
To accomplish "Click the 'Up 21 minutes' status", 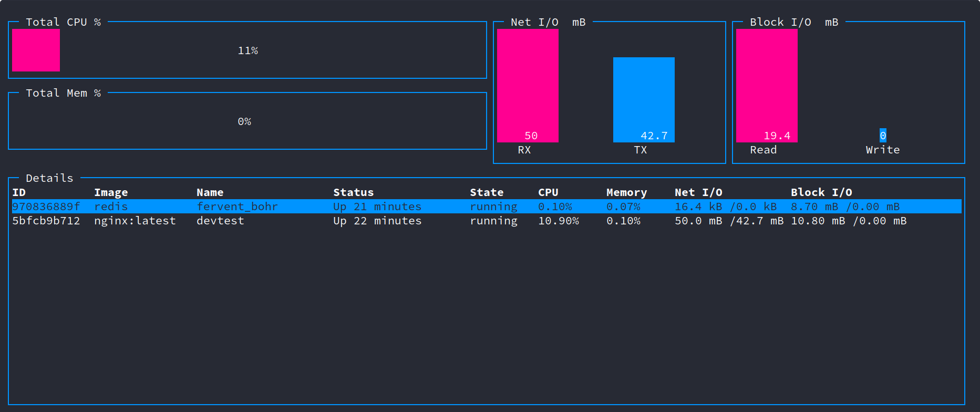I will click(x=377, y=207).
